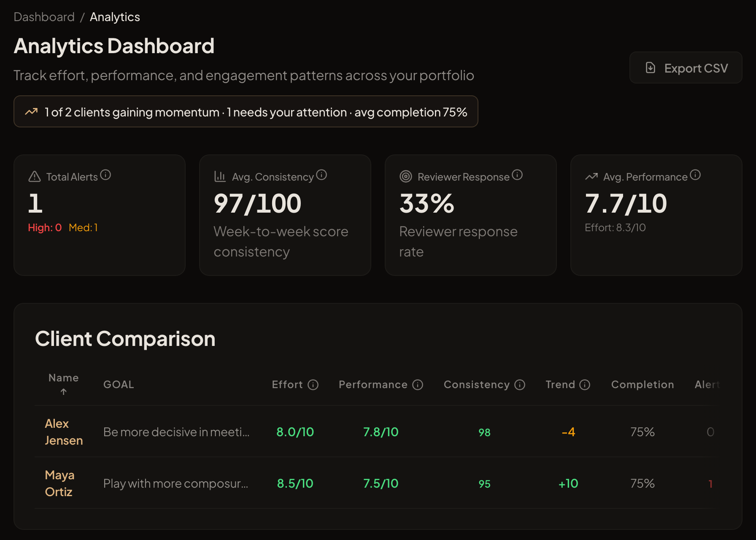Viewport: 756px width, 540px height.
Task: Click the Reviewer Response info icon
Action: [517, 175]
